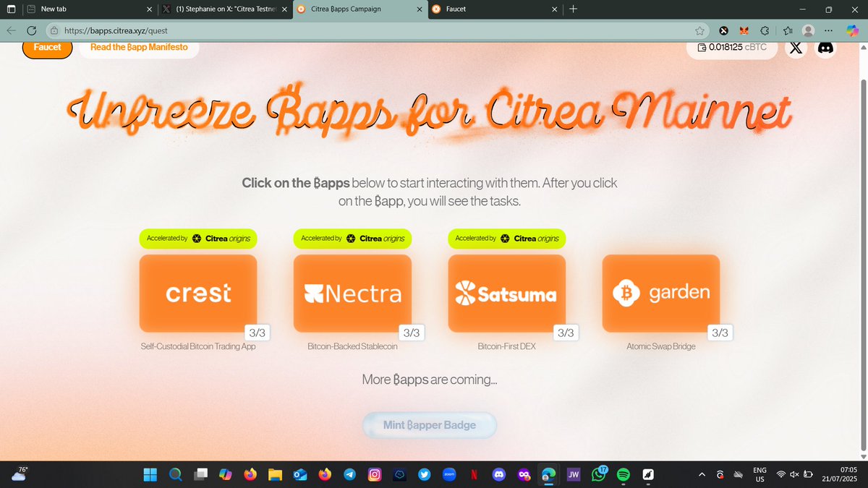Open the browser profile avatar
Image resolution: width=868 pixels, height=488 pixels.
coord(809,30)
